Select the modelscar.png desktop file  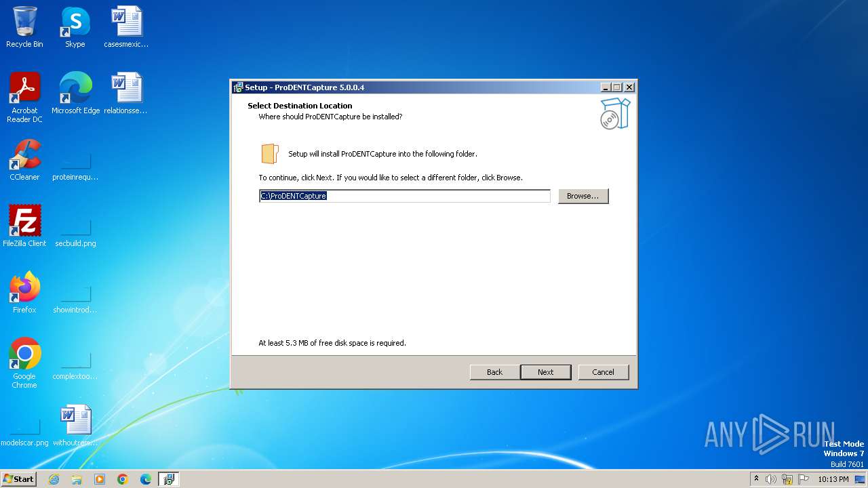(24, 432)
